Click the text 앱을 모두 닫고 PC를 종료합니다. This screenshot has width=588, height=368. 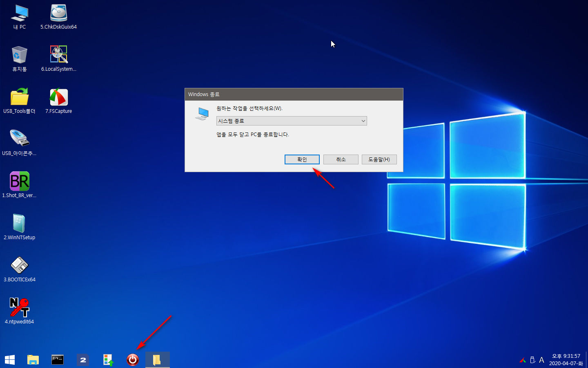[x=253, y=135]
